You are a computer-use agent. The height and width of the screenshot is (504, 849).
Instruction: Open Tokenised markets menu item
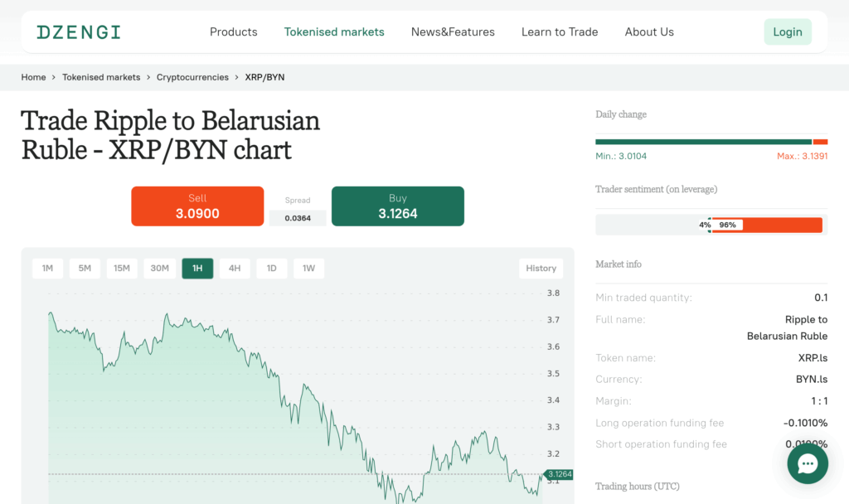point(334,32)
